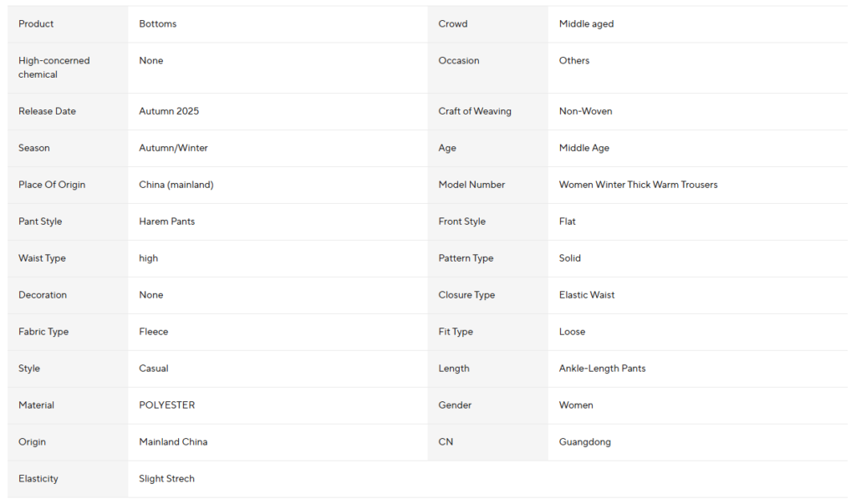Click the "POLYESTER" material value

(x=167, y=405)
